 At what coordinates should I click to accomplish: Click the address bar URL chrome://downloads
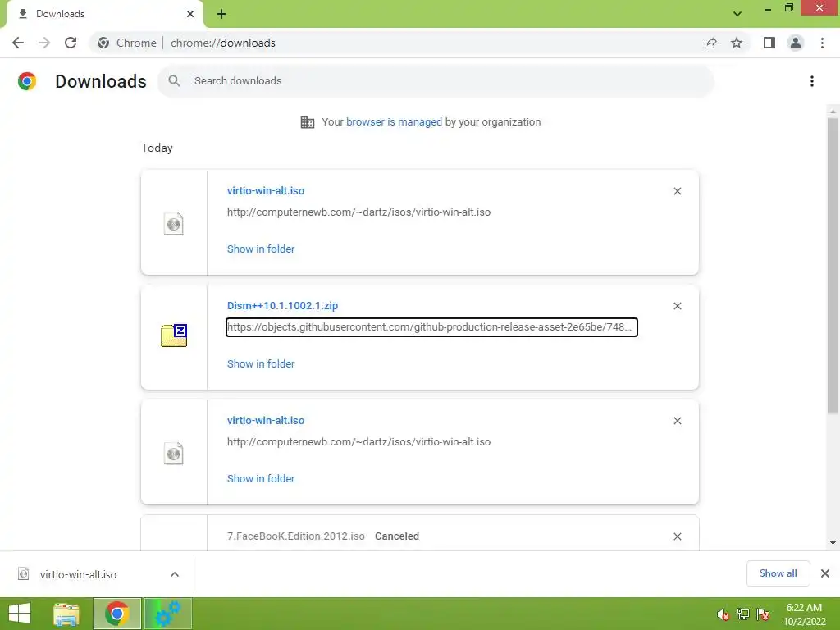223,43
